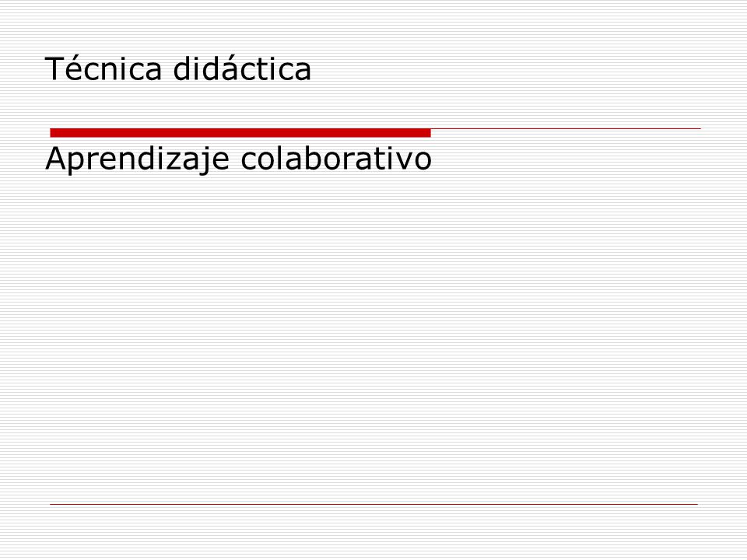Click the empty slide body below the subtitle
Viewport: 747px width, 560px height.
373,334
